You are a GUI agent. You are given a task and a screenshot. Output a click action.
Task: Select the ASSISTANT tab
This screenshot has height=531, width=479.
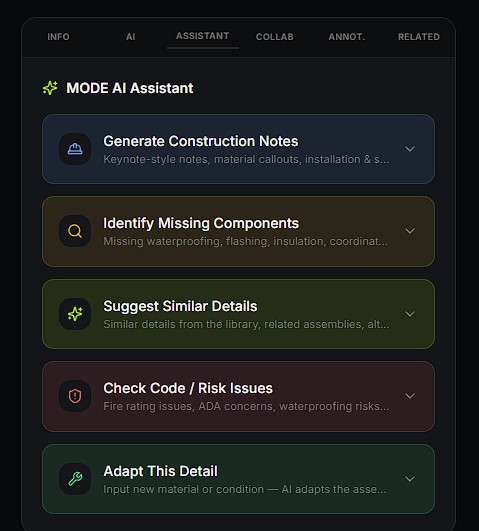coord(203,36)
